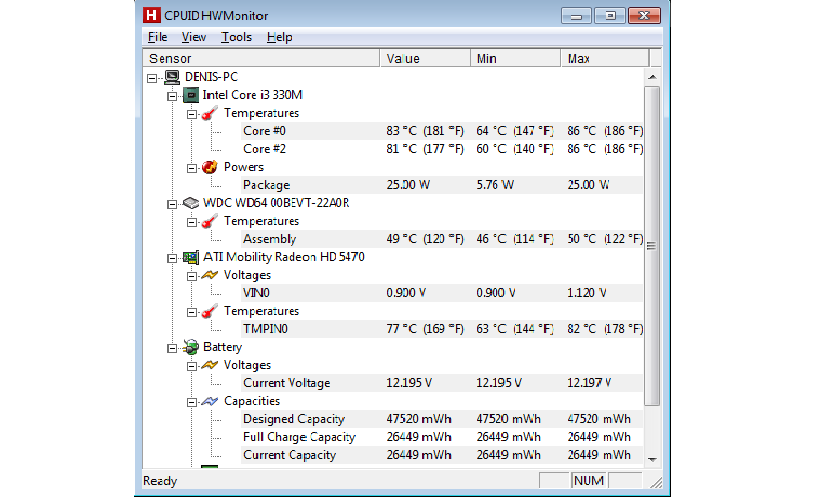819x499 pixels.
Task: Open the File menu
Action: [157, 37]
